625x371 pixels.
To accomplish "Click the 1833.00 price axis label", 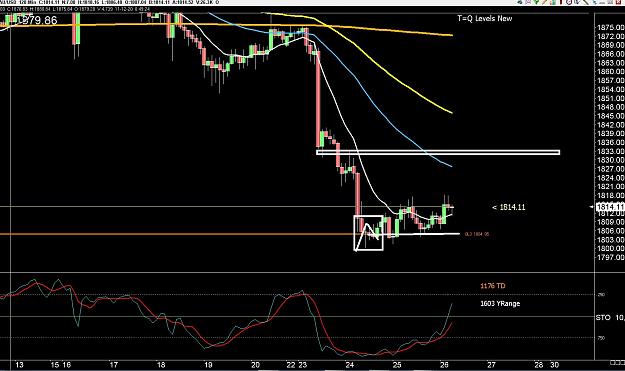I will 611,151.
